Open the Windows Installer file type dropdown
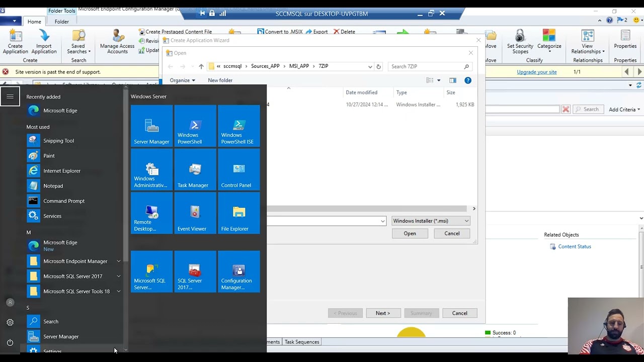 [x=431, y=221]
